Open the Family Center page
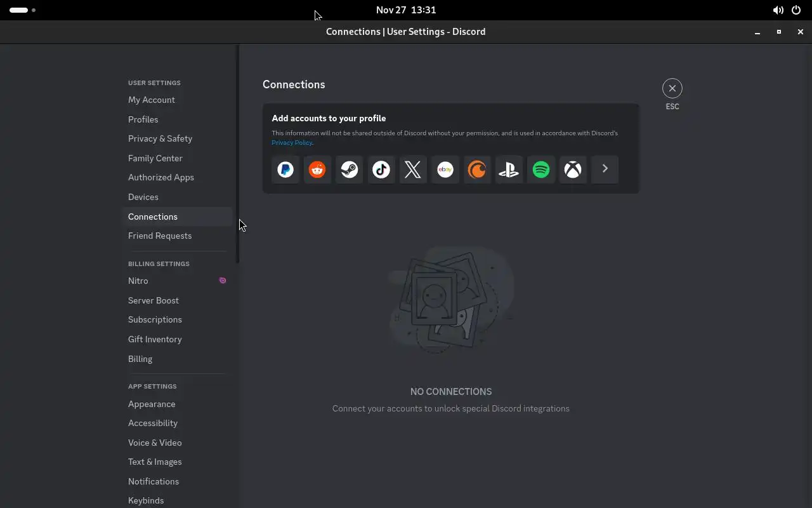812x508 pixels. (x=177, y=158)
